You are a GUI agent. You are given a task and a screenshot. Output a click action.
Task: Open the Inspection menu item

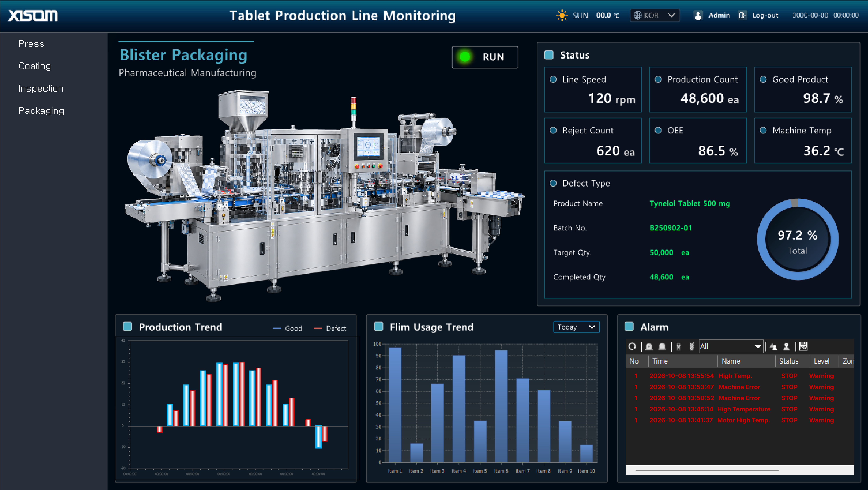pos(41,88)
